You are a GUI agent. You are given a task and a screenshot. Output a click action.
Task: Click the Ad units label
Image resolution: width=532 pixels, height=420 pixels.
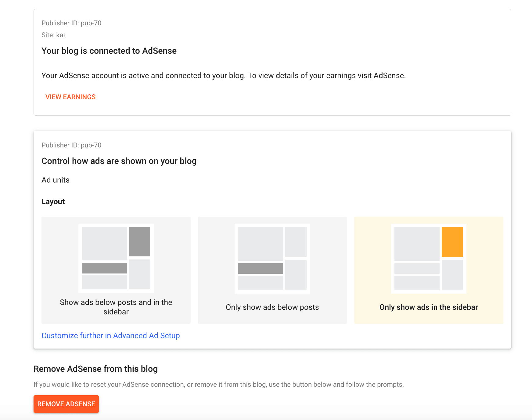point(56,180)
